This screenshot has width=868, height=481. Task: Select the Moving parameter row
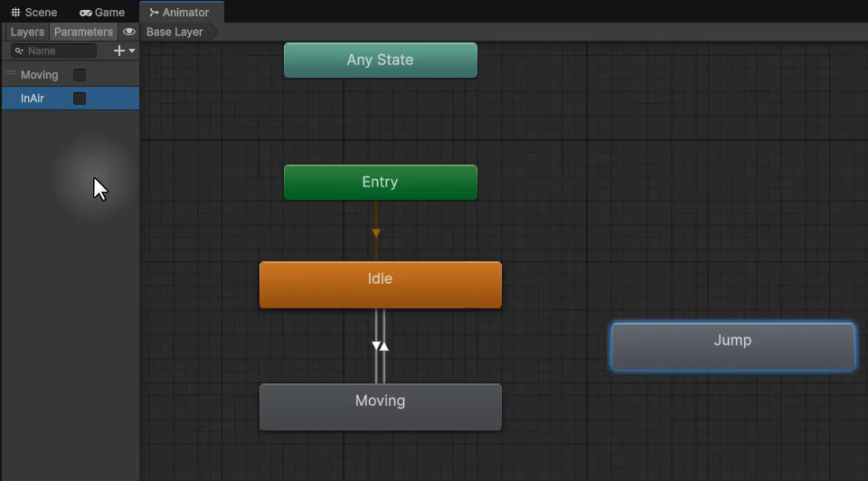tap(71, 75)
